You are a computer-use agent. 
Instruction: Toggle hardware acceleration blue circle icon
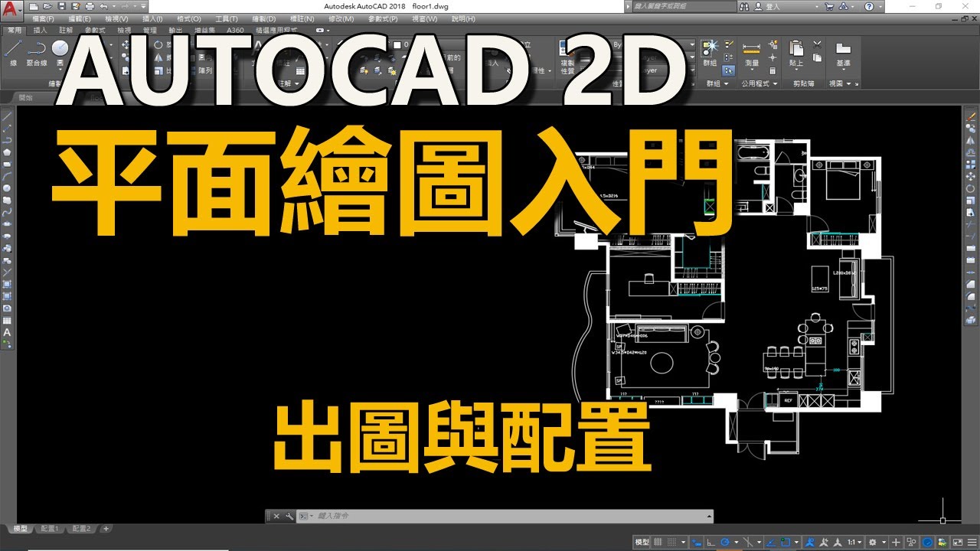click(927, 541)
